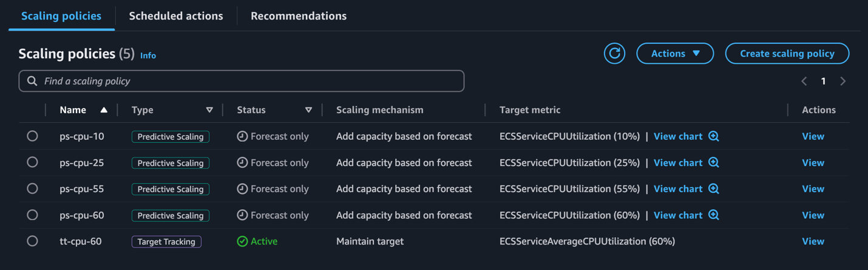This screenshot has height=270, width=868.
Task: Click magnifier icon for ps-cpu-10 chart
Action: [714, 136]
